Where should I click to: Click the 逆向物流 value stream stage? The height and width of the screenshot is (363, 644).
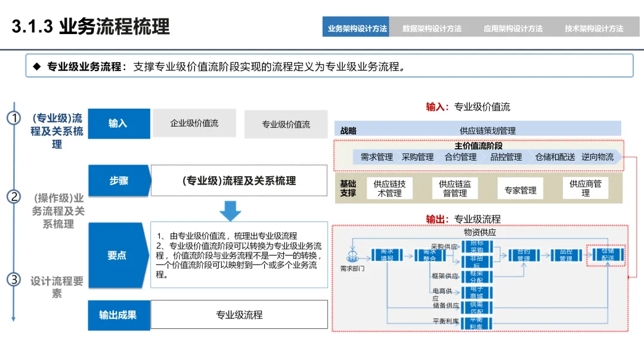point(597,157)
